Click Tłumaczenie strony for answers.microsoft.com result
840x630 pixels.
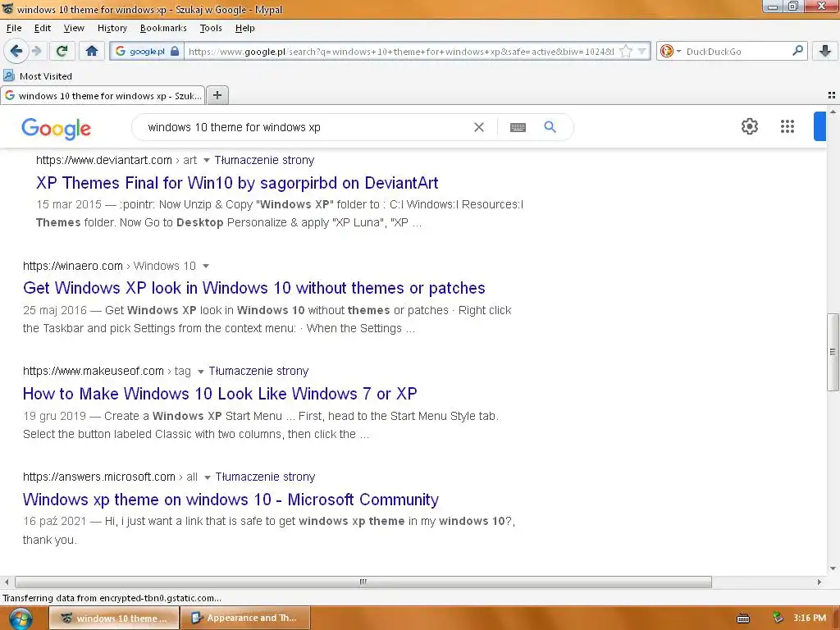(x=265, y=477)
